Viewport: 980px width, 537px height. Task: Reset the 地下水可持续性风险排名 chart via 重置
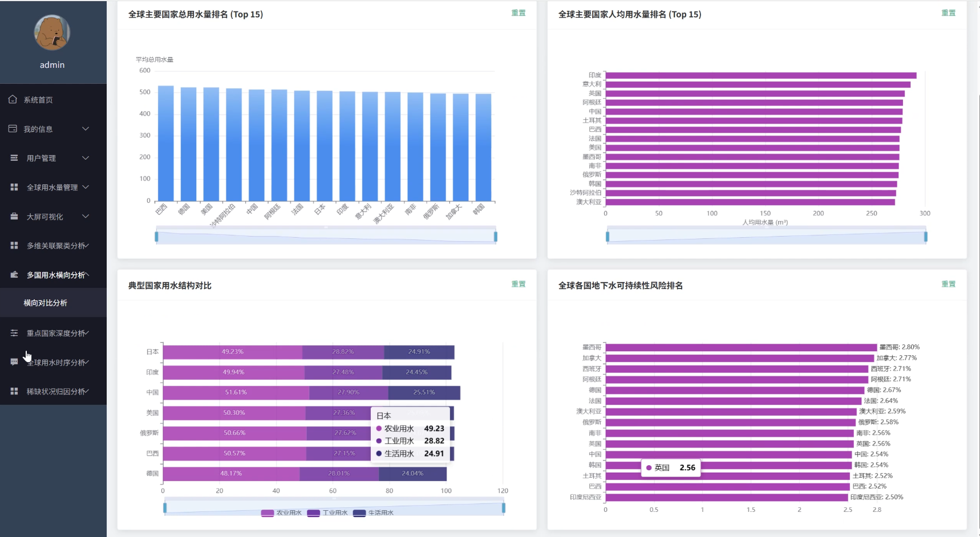949,284
